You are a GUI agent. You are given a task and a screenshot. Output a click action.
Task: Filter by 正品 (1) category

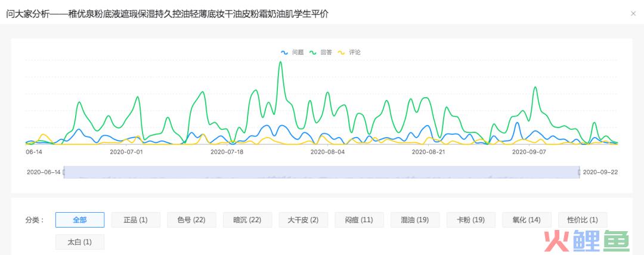coord(135,220)
